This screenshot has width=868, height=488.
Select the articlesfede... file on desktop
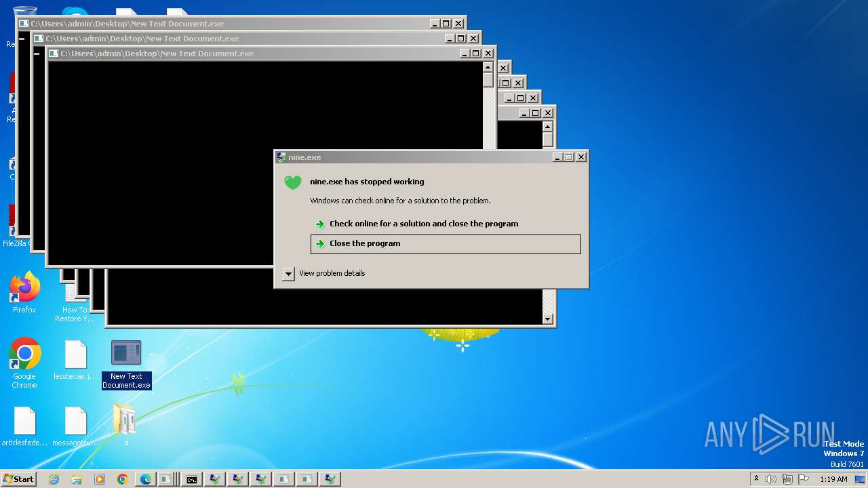[x=24, y=426]
